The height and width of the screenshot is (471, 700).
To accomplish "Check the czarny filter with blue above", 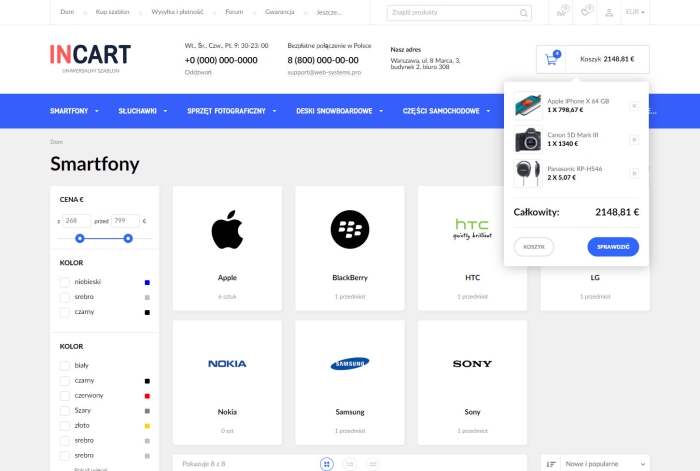I will (65, 312).
